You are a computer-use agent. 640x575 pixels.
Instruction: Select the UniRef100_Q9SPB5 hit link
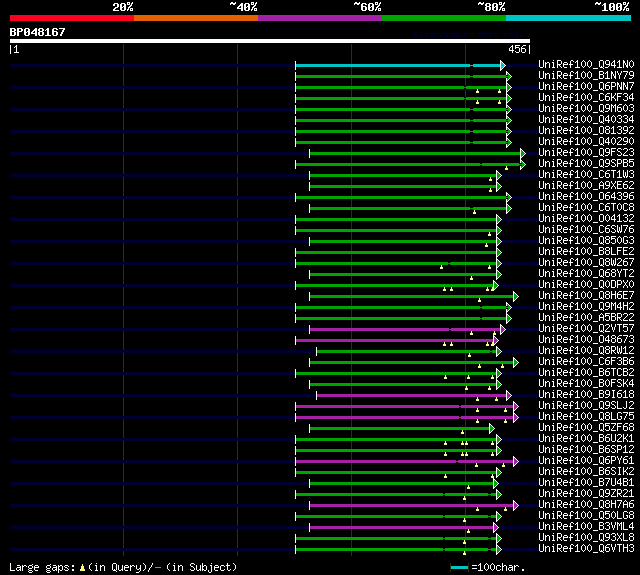585,164
